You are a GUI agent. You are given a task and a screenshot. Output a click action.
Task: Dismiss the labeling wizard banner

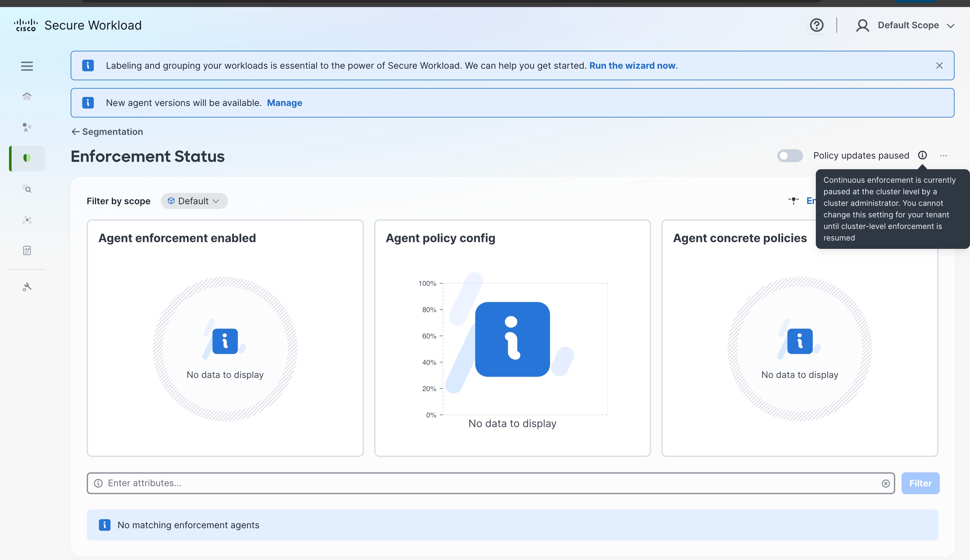pyautogui.click(x=939, y=66)
